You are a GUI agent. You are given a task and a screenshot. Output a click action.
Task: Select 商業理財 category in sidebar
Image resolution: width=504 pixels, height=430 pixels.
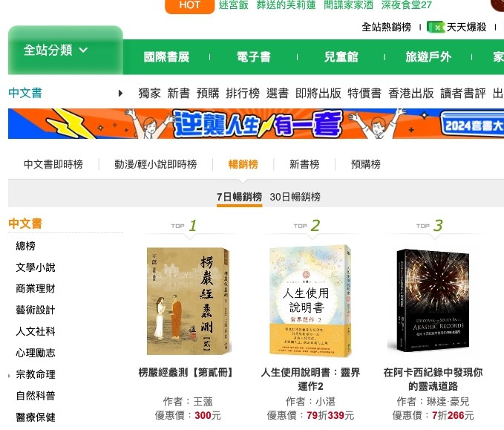(36, 288)
